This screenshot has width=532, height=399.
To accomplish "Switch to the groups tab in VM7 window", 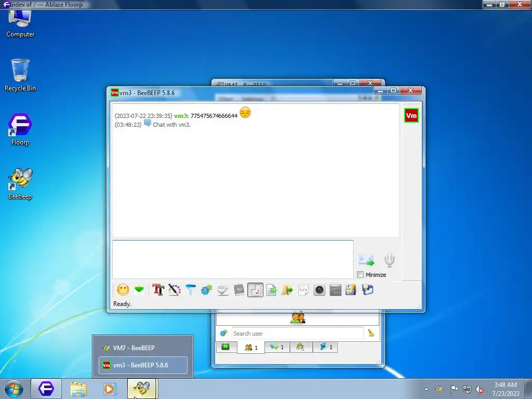I will pos(301,347).
